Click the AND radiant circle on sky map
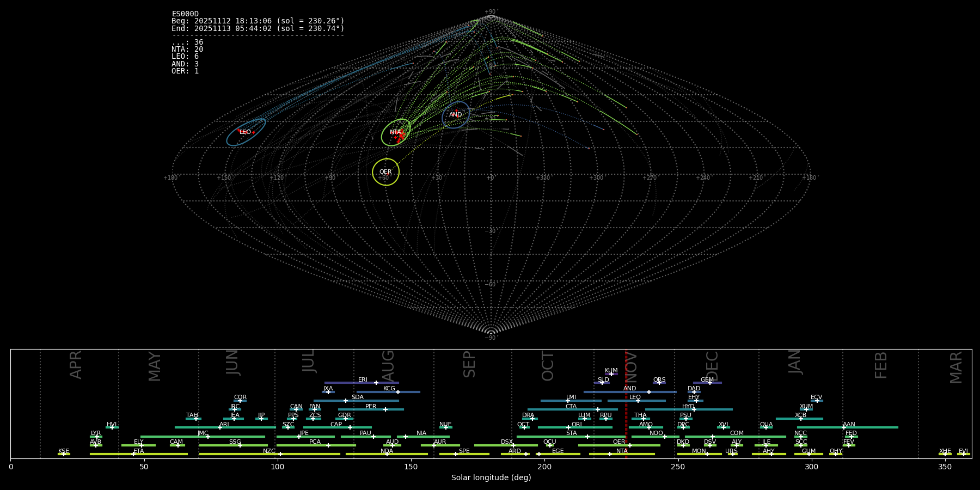 pos(456,114)
